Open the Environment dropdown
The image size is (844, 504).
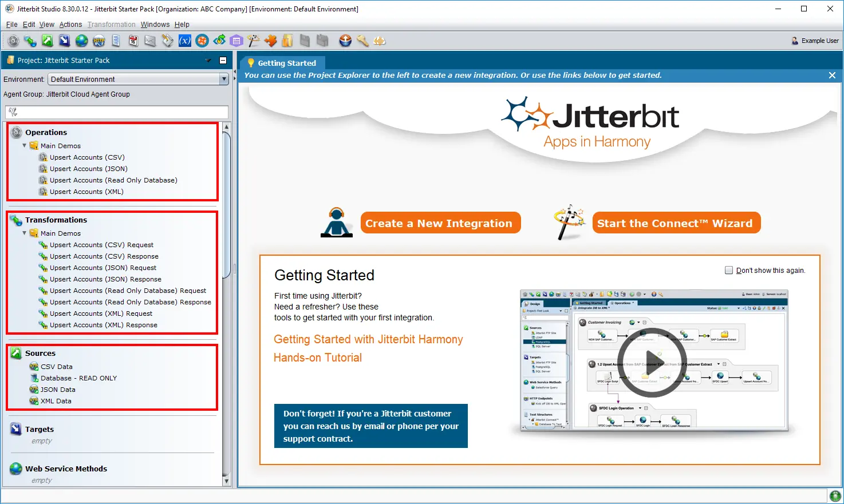click(x=224, y=80)
